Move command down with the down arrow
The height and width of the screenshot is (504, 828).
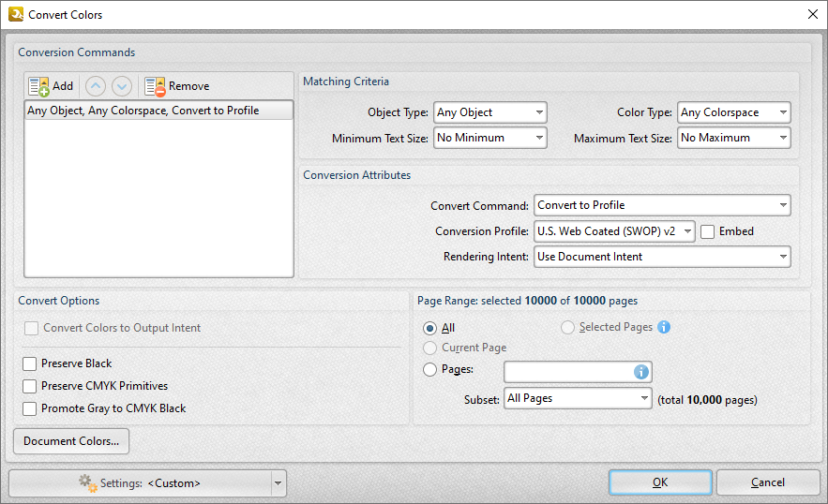click(x=122, y=86)
